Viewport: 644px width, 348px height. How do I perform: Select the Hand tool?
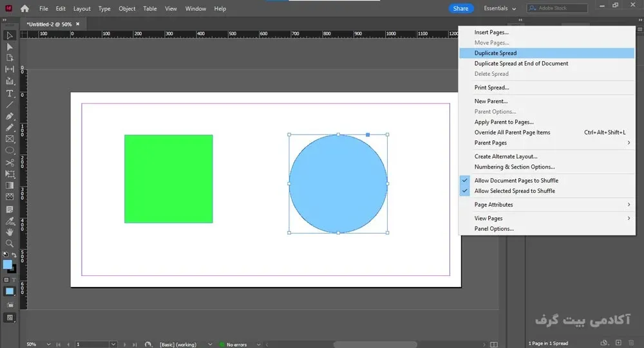pos(10,232)
